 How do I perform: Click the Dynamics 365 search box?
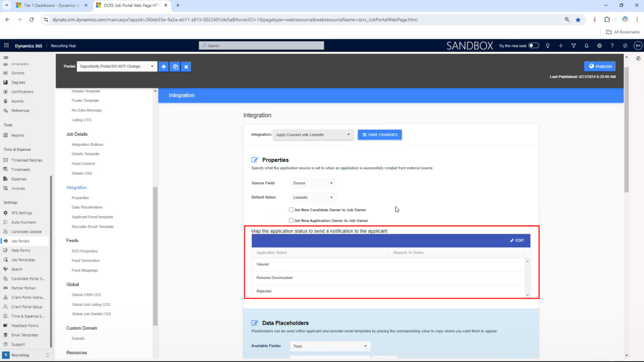pos(262,46)
